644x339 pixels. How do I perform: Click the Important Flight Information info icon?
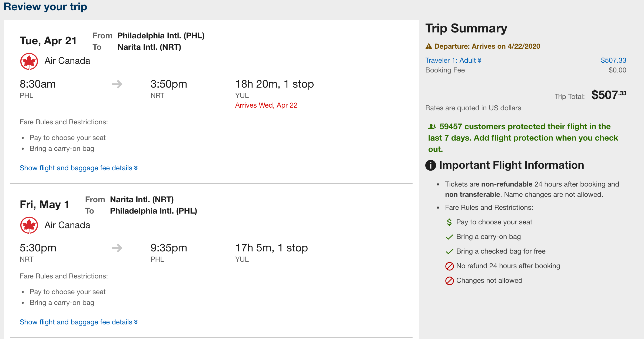(431, 165)
